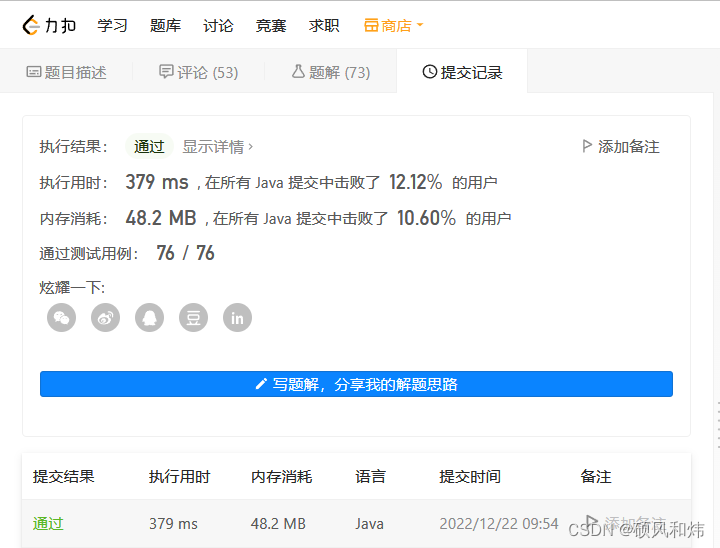The width and height of the screenshot is (720, 548).
Task: Share result via QQ icon
Action: [149, 317]
